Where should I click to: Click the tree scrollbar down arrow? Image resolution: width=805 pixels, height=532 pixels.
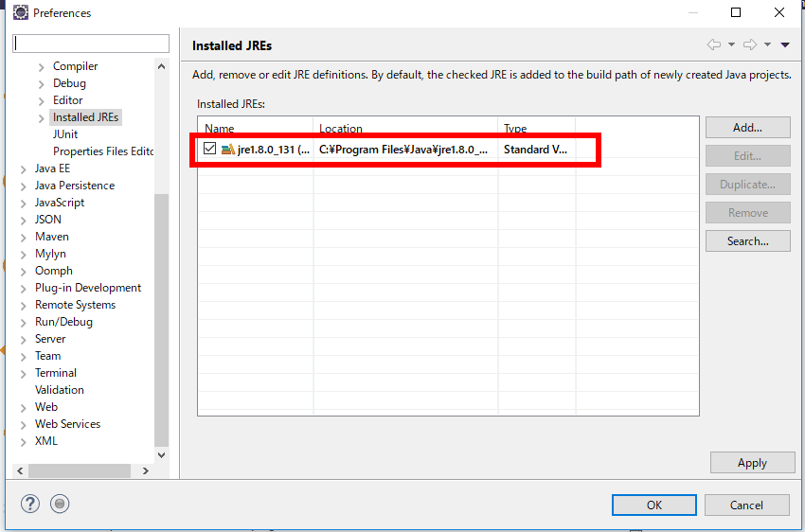coord(161,455)
